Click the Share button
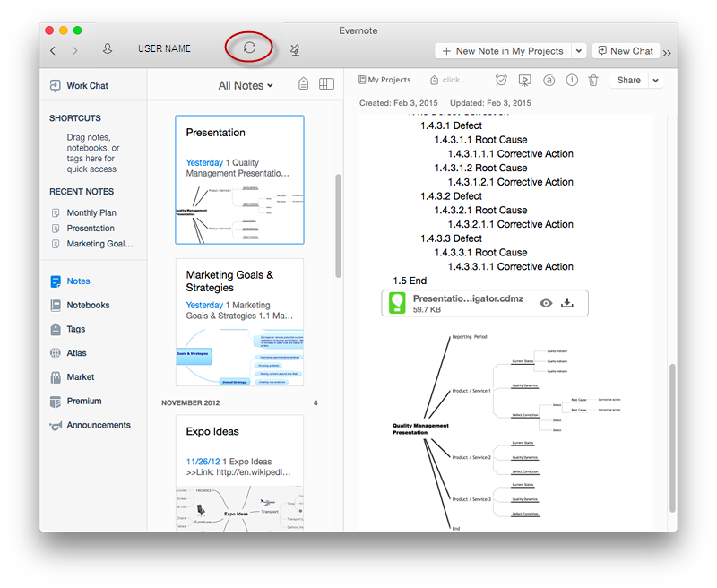The width and height of the screenshot is (717, 588). click(x=629, y=80)
